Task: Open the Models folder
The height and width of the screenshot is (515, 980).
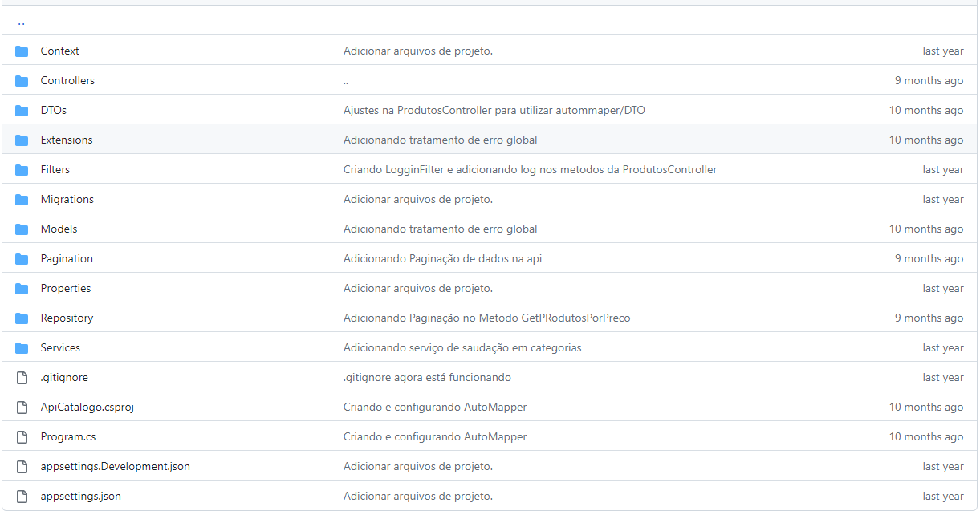Action: pyautogui.click(x=59, y=229)
